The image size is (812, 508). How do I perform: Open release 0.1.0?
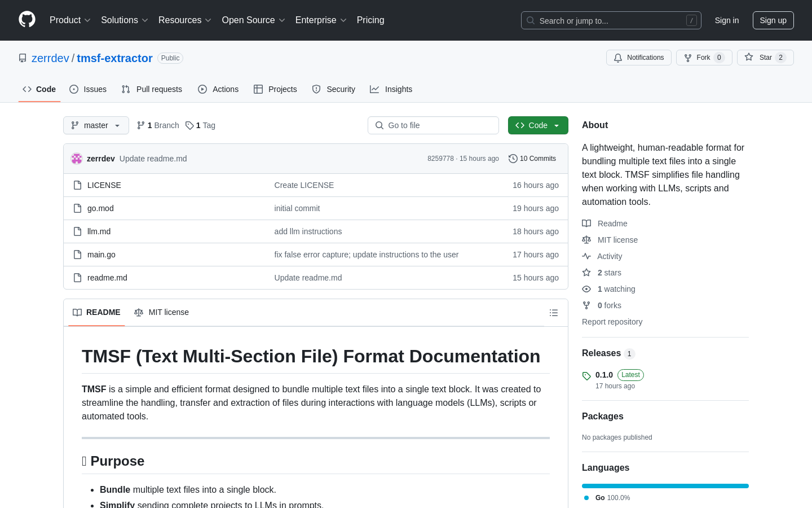(604, 375)
